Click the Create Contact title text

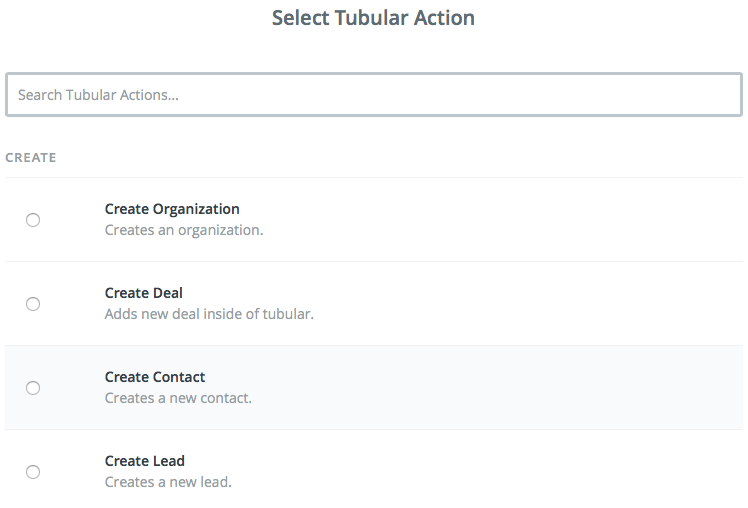point(155,377)
